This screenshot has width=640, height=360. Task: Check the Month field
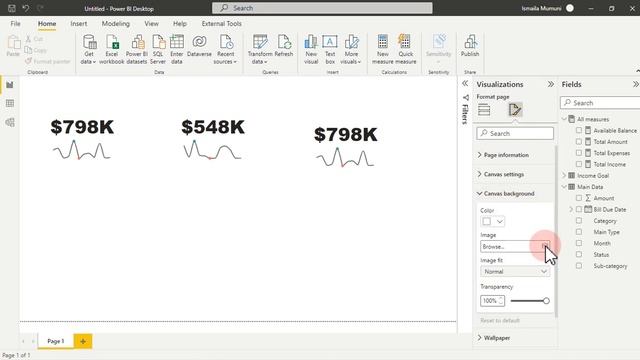579,243
